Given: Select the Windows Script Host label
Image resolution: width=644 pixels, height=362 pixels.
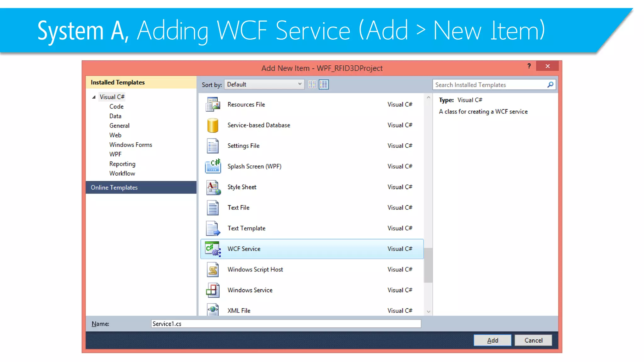Looking at the screenshot, I should (255, 270).
